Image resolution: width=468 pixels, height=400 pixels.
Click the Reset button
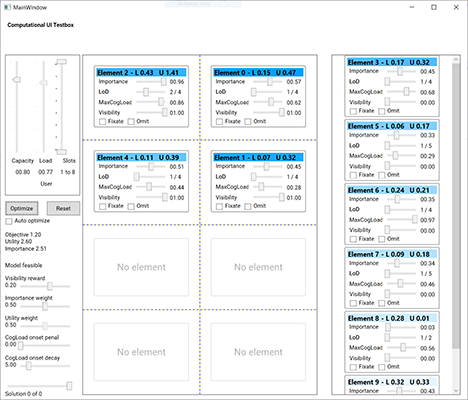point(63,208)
